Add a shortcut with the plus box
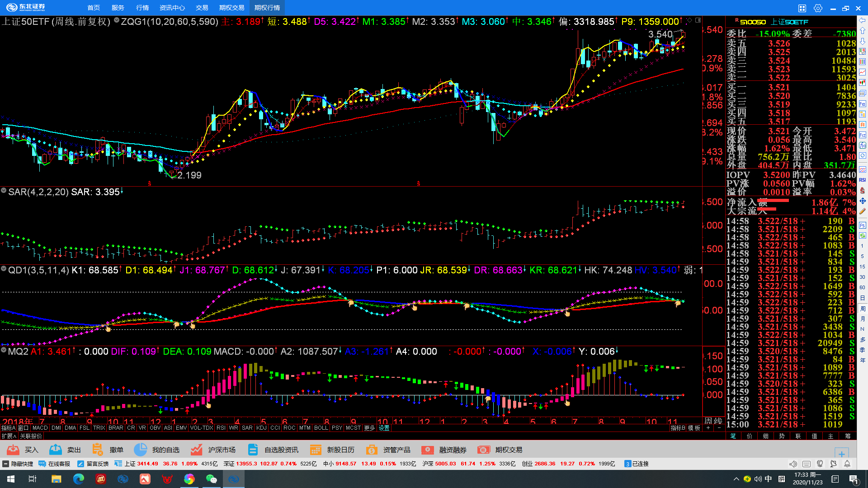The width and height of the screenshot is (868, 488). click(841, 453)
